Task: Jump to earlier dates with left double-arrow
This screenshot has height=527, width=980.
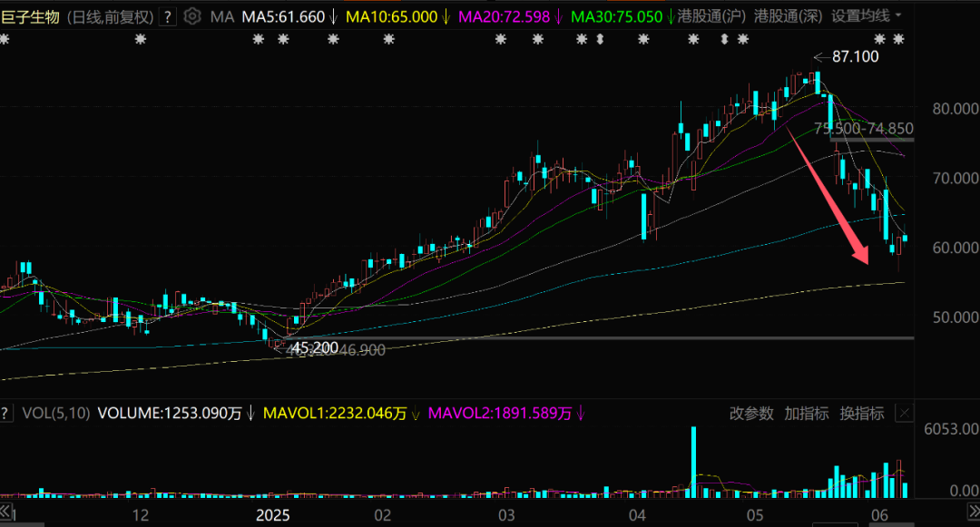Action: (x=5, y=512)
